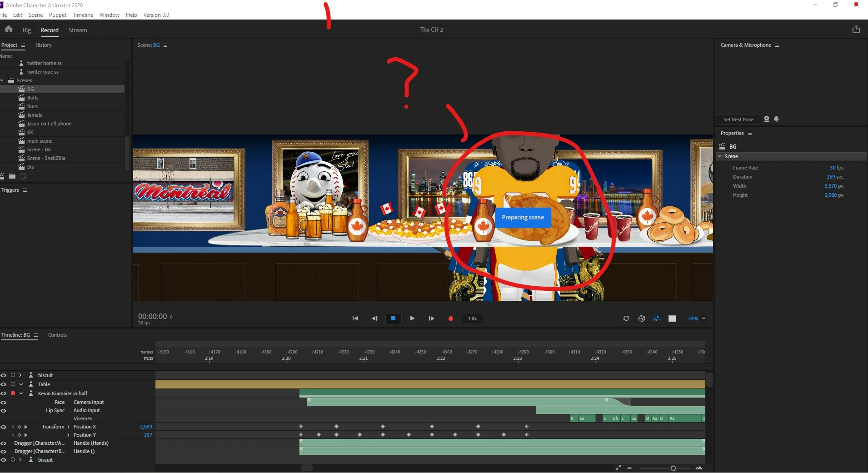The image size is (868, 473).
Task: Toggle the mesh overlay icon
Action: (642, 319)
